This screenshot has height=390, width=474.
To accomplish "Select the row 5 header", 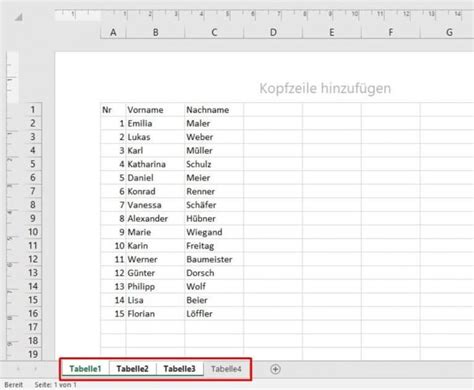I will [33, 164].
